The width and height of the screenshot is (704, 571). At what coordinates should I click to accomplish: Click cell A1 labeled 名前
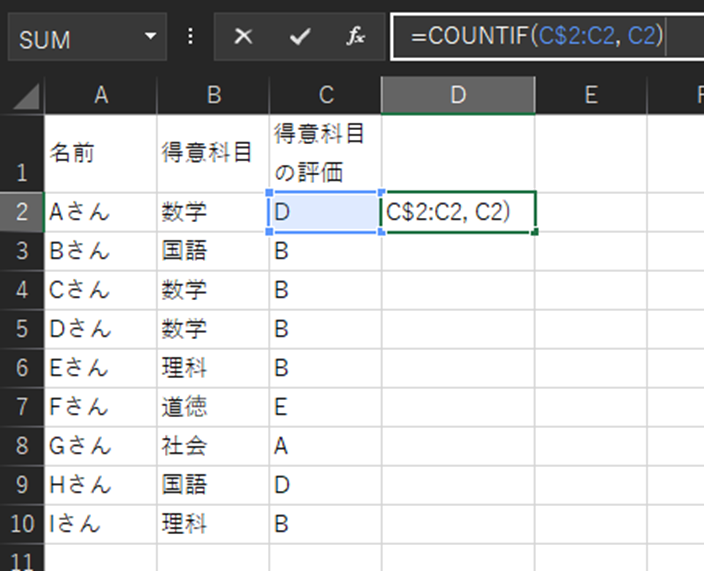100,153
